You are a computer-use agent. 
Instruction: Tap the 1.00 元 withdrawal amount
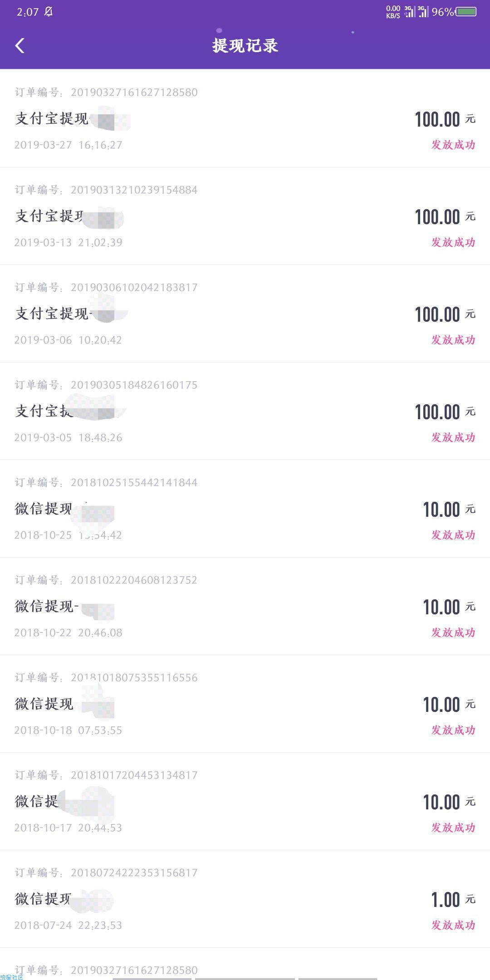tap(453, 900)
